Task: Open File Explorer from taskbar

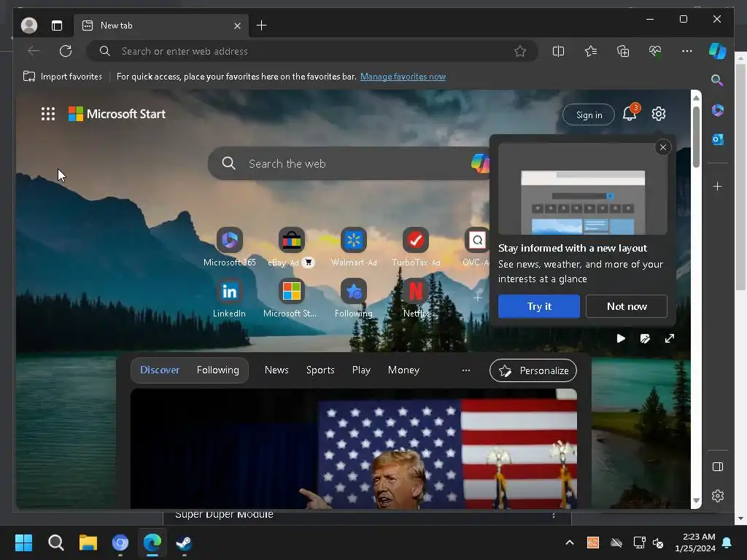Action: [88, 542]
